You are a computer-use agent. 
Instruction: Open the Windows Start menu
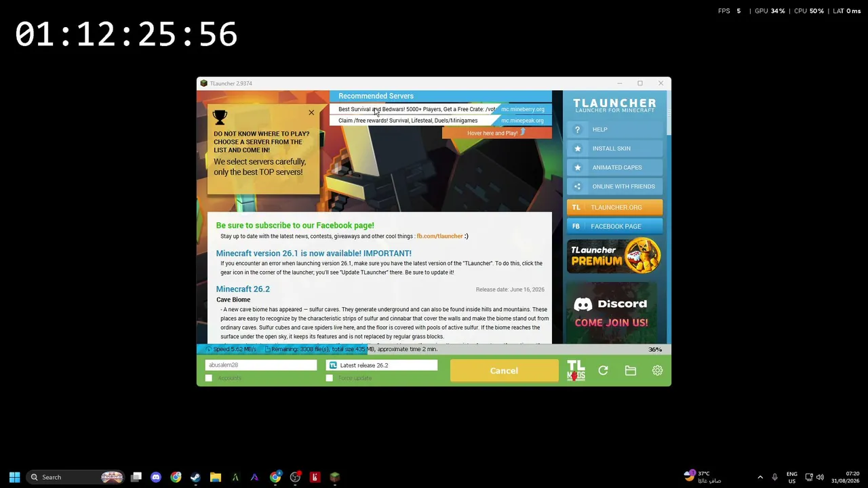tap(14, 477)
